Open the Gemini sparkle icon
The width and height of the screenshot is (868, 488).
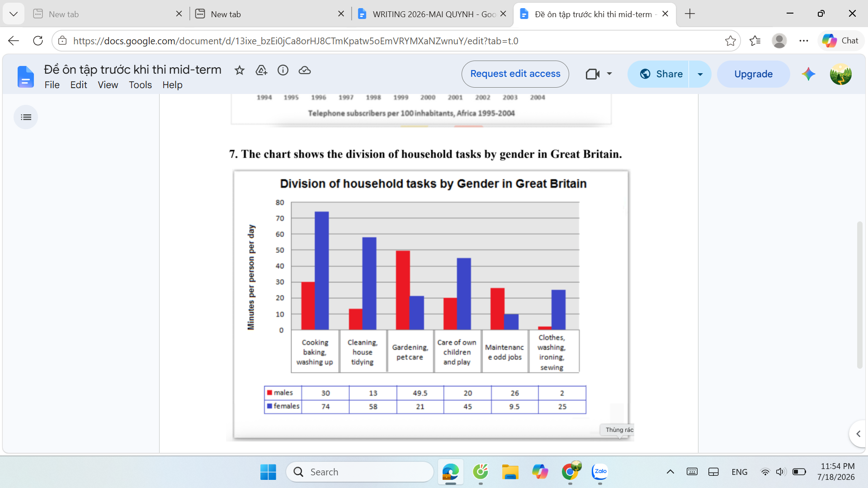808,74
